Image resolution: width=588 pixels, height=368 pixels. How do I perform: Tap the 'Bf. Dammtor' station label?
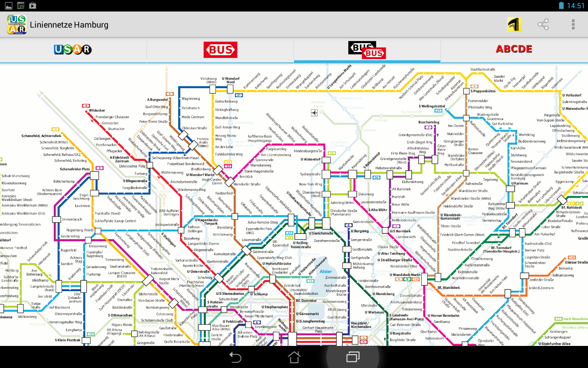click(306, 300)
